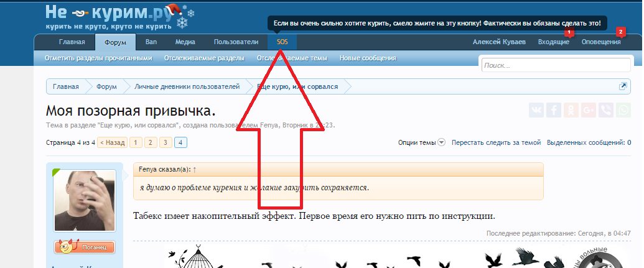Share the thread on Google Plus
Screen dimensions: 644x268
point(589,110)
